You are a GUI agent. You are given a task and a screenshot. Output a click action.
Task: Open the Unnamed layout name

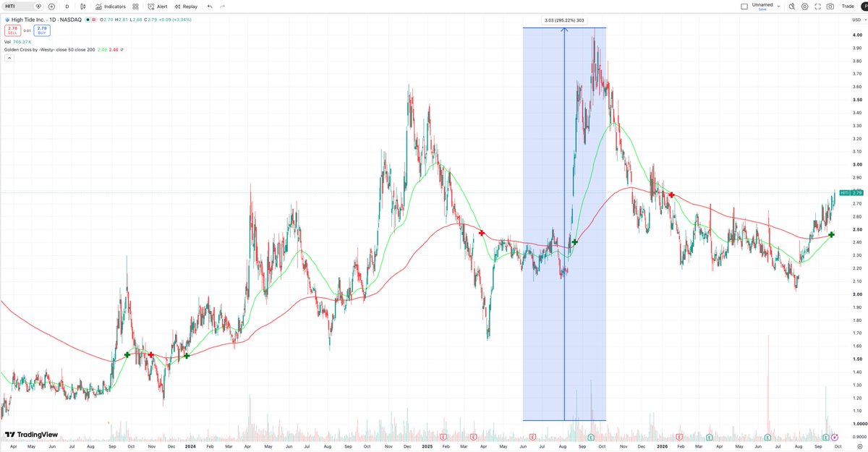coord(762,4)
